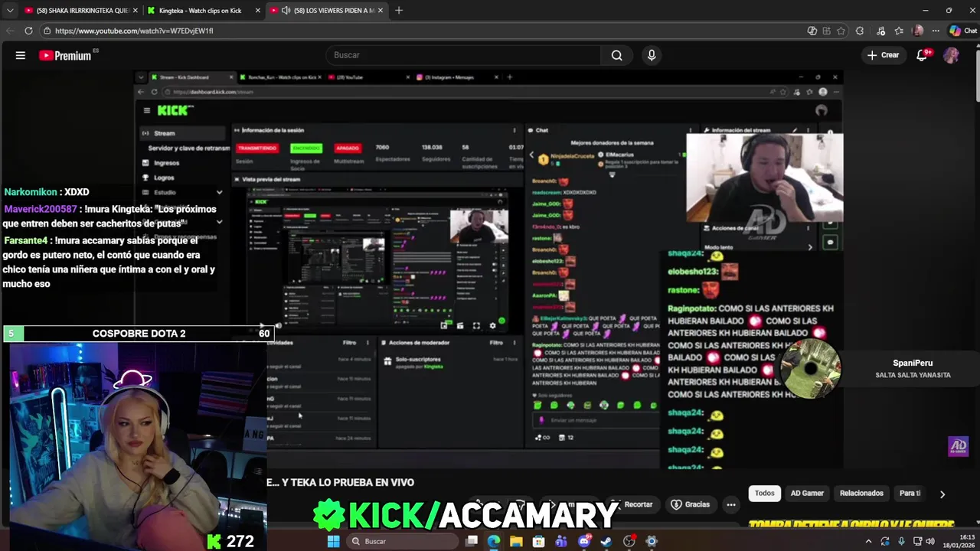
Task: Go back to the previous page
Action: point(10,31)
